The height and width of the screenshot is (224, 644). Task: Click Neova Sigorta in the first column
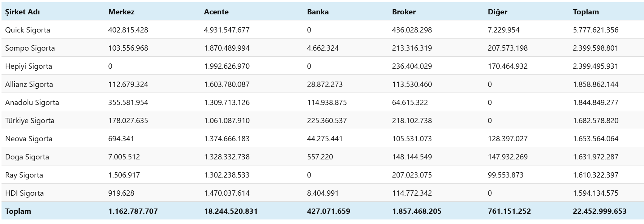(x=29, y=139)
